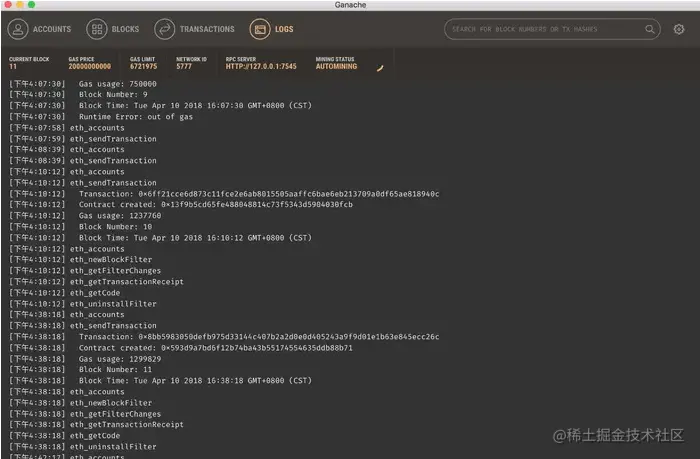Click the gas price value 20000000000
This screenshot has height=459, width=700.
tap(89, 67)
